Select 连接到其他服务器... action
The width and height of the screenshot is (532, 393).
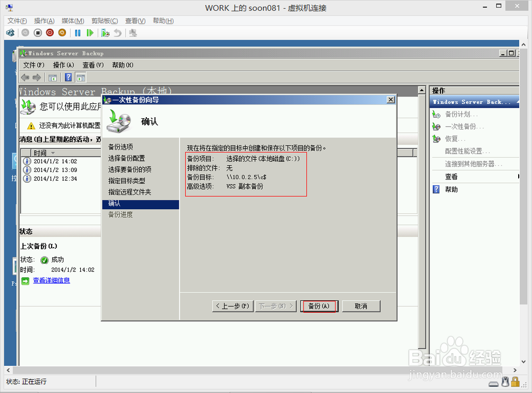point(473,164)
